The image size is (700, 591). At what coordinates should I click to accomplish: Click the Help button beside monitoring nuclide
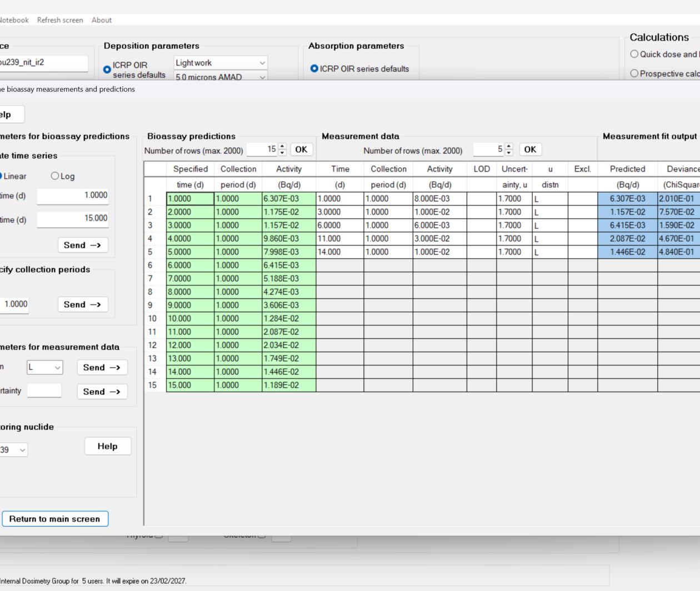click(x=107, y=446)
